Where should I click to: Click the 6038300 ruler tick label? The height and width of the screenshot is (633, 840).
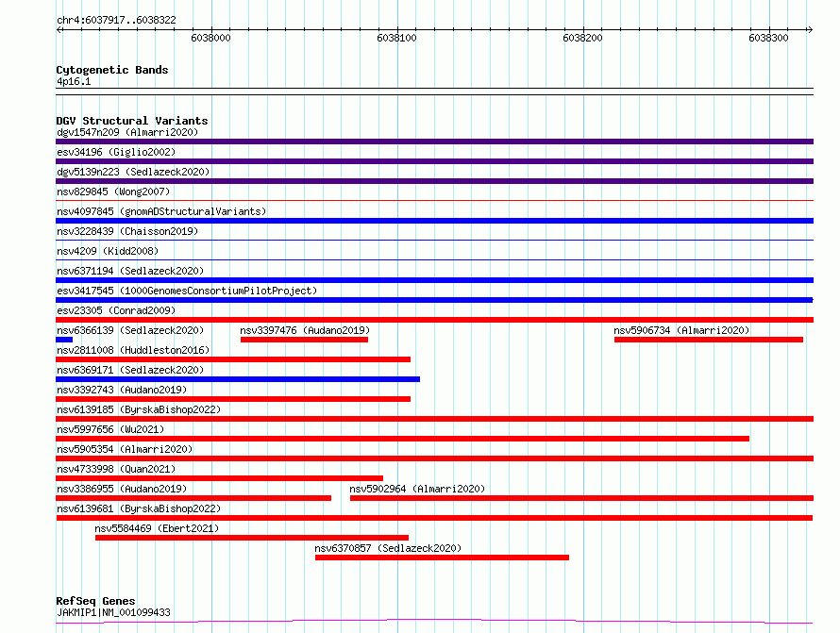(x=768, y=38)
